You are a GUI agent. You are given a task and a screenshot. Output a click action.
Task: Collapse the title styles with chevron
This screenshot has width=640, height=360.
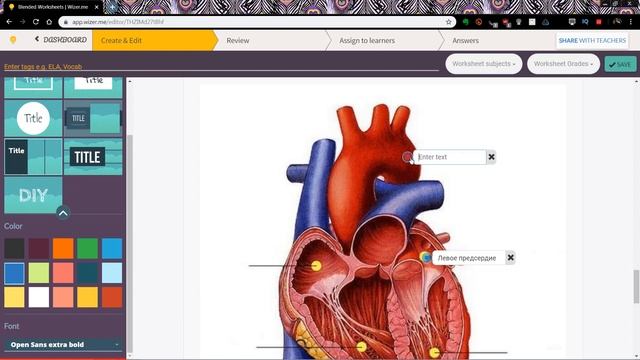(63, 213)
